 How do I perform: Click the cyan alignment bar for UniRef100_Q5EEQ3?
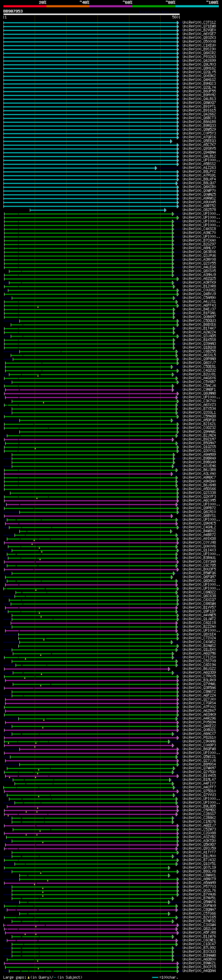[x=88, y=141]
